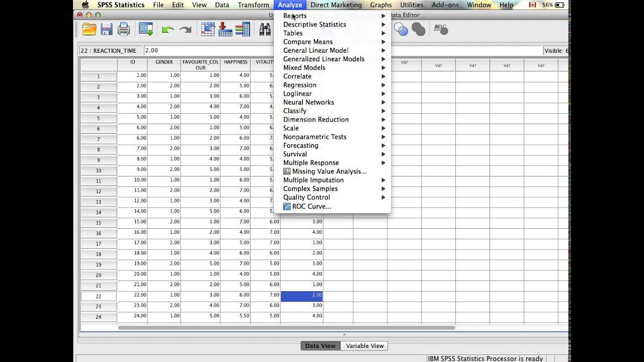
Task: Click the cell value entry field showing 2.00
Action: [x=343, y=51]
